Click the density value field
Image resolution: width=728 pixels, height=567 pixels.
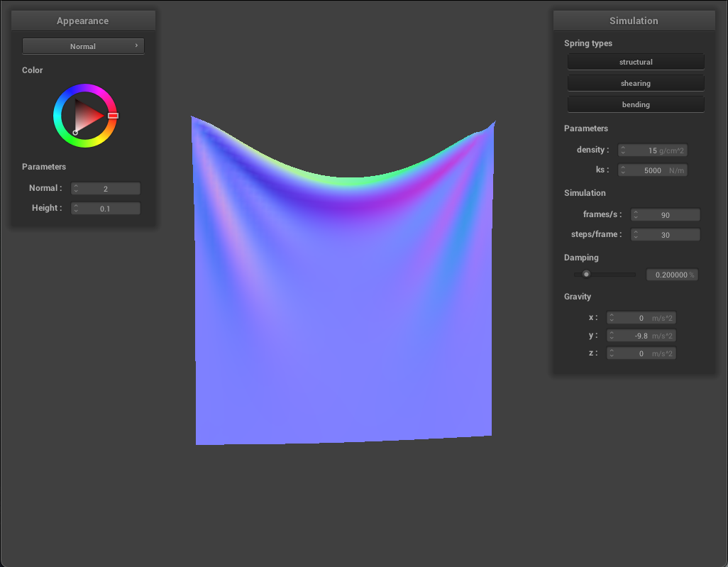(652, 150)
